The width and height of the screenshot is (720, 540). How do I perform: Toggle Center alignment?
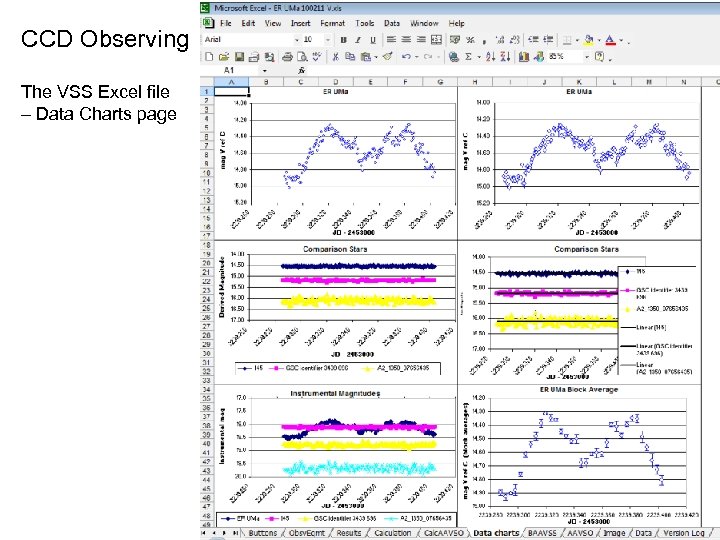[406, 40]
